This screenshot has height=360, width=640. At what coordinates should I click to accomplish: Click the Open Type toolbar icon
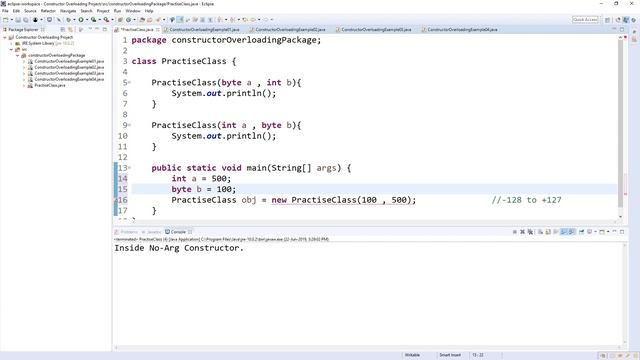[142, 20]
